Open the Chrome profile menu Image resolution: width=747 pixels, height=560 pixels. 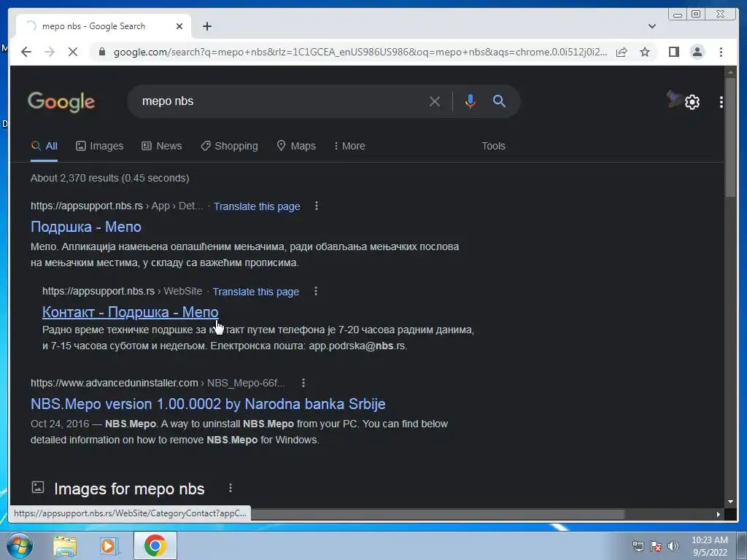click(x=697, y=52)
